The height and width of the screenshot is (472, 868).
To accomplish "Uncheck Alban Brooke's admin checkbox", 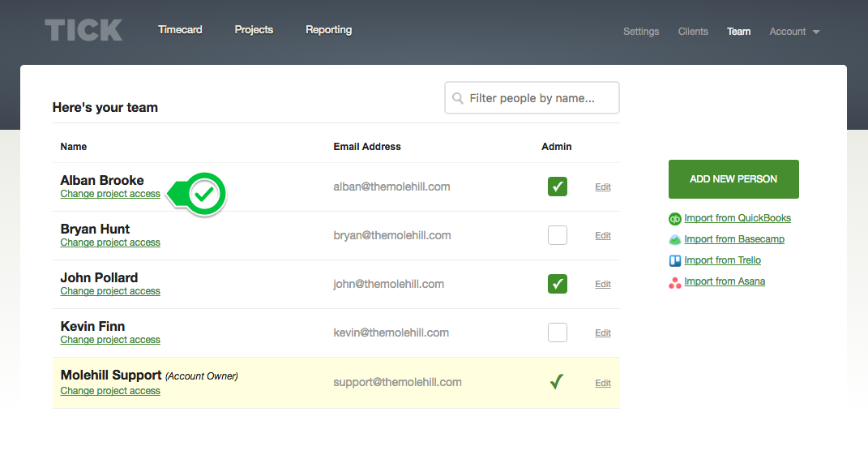I will [557, 187].
